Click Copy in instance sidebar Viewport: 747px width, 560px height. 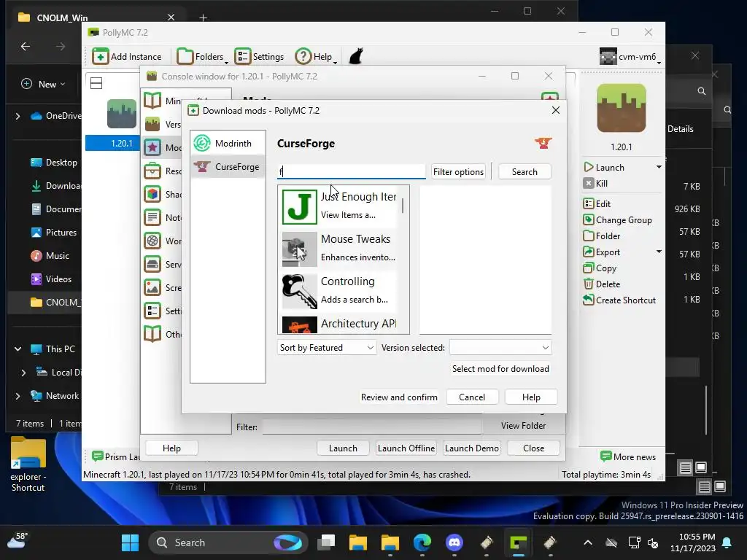pos(600,268)
